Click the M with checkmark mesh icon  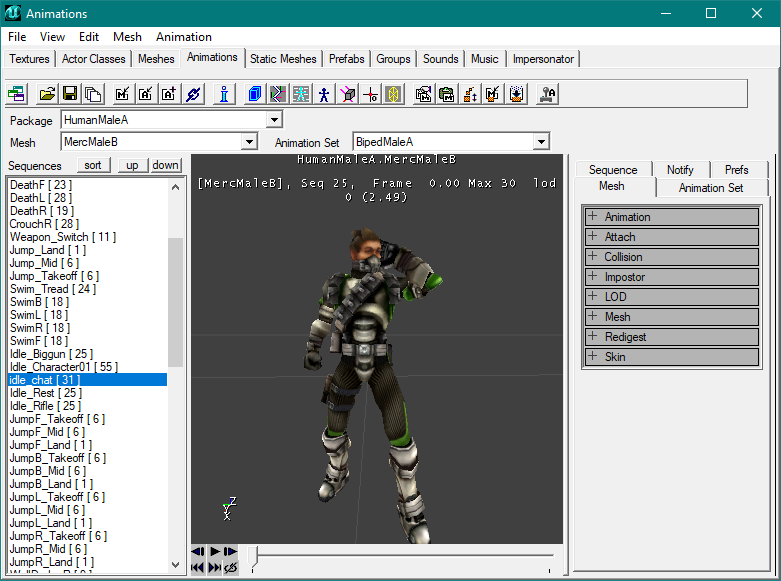[122, 94]
